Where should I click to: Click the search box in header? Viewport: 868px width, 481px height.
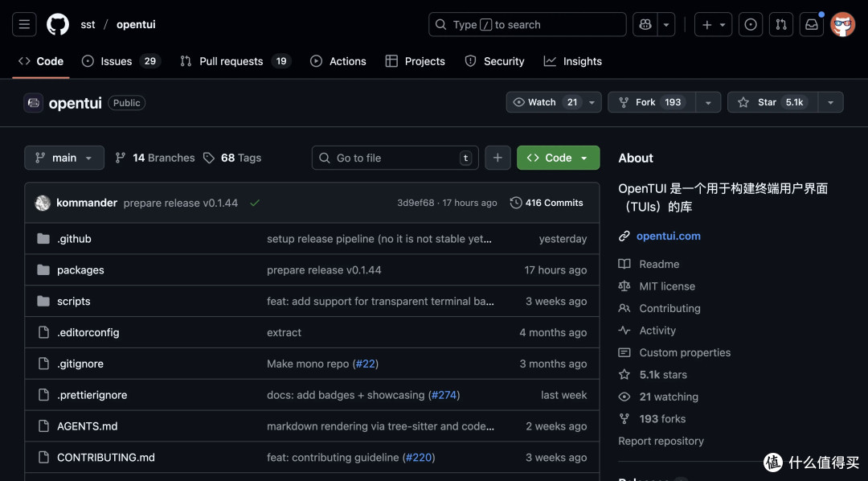(x=527, y=24)
